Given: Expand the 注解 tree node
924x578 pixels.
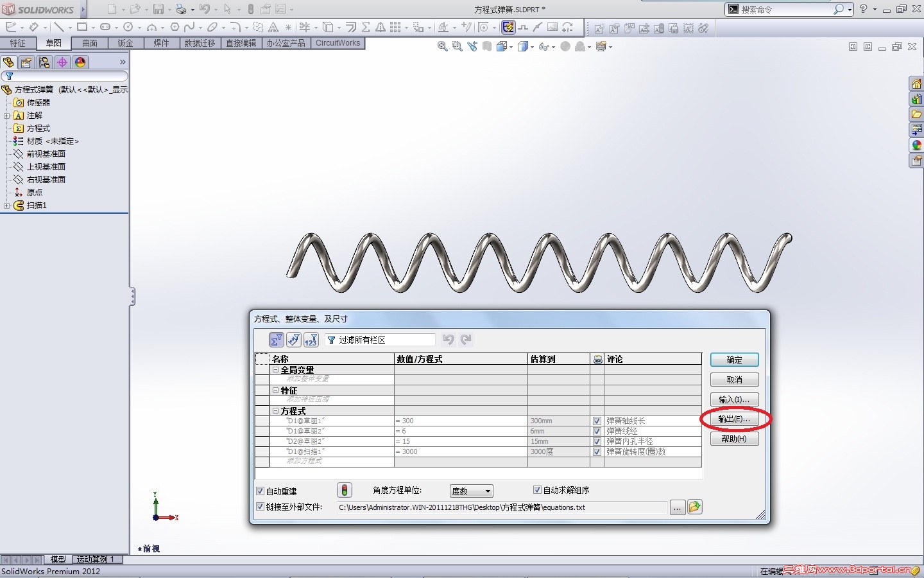Looking at the screenshot, I should (6, 116).
